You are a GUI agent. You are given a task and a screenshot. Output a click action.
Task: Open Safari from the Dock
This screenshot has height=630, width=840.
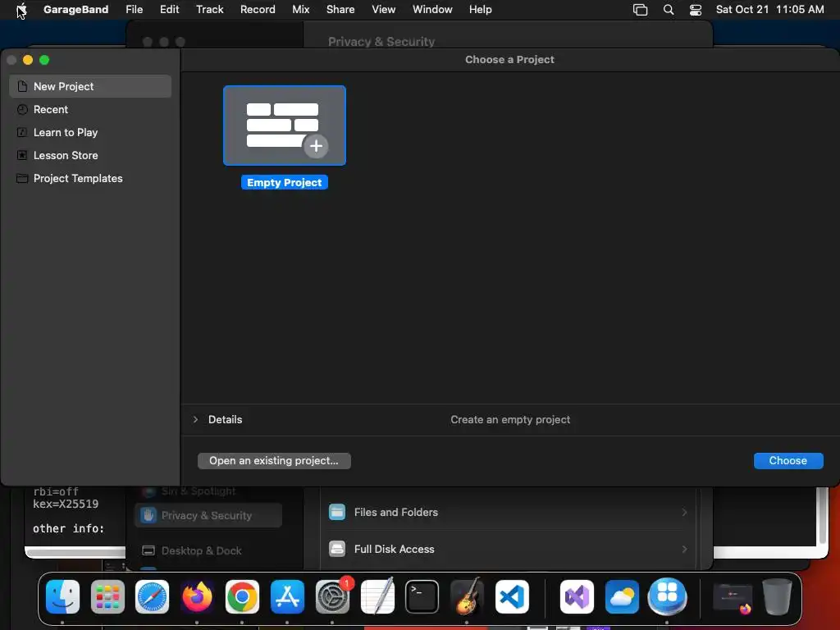[152, 597]
